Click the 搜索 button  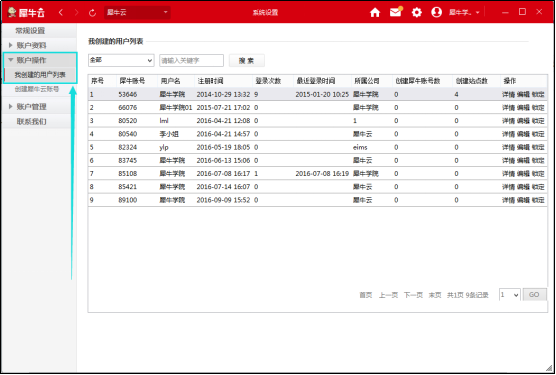(x=246, y=61)
